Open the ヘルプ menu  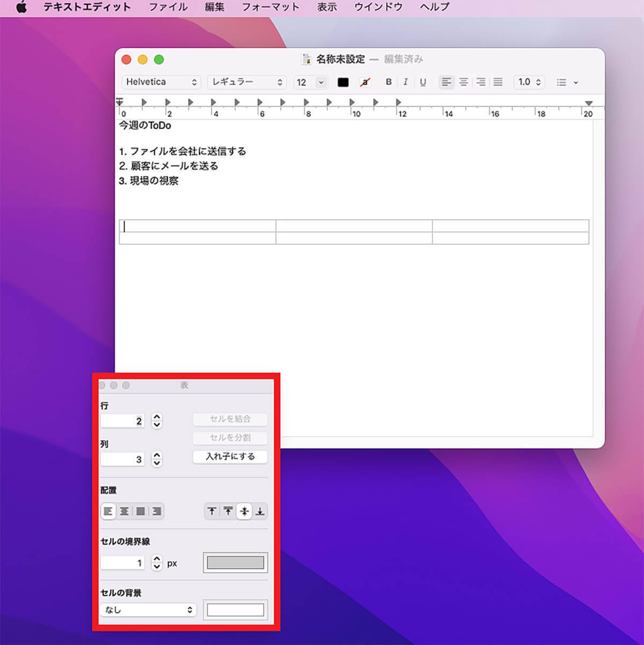coord(435,8)
